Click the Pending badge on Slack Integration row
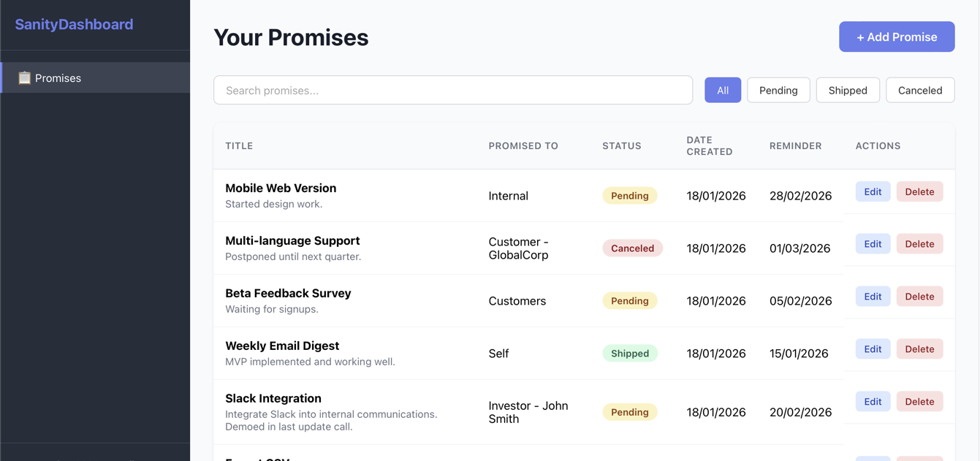This screenshot has width=980, height=461. [630, 411]
